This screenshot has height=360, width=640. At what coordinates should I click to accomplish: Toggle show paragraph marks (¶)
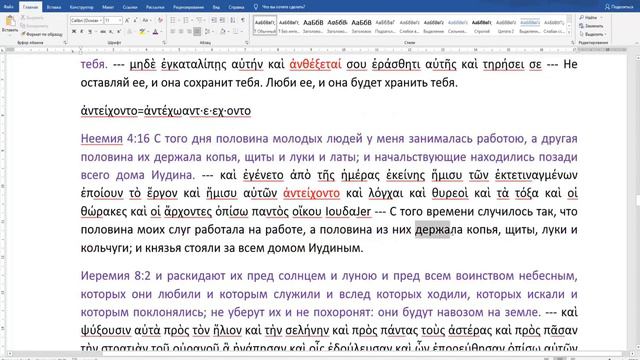(x=243, y=20)
